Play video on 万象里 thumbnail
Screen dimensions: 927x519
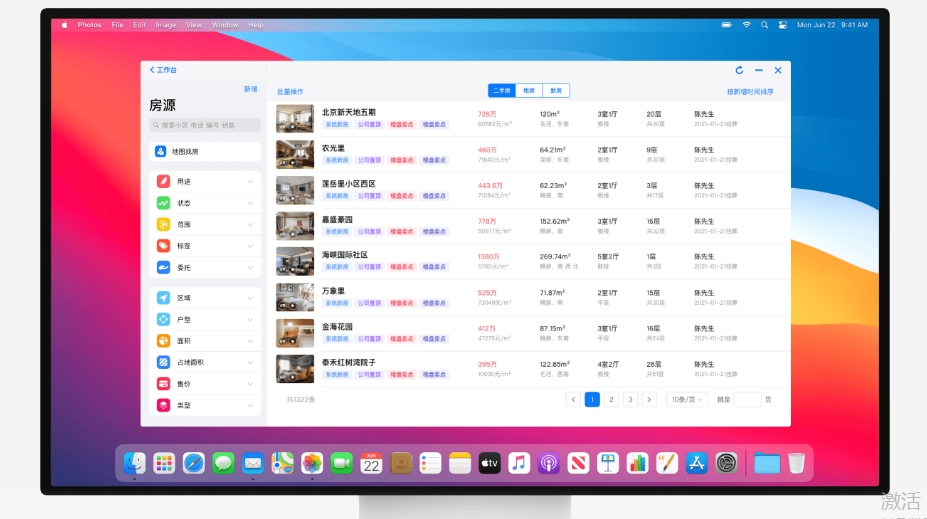[293, 306]
